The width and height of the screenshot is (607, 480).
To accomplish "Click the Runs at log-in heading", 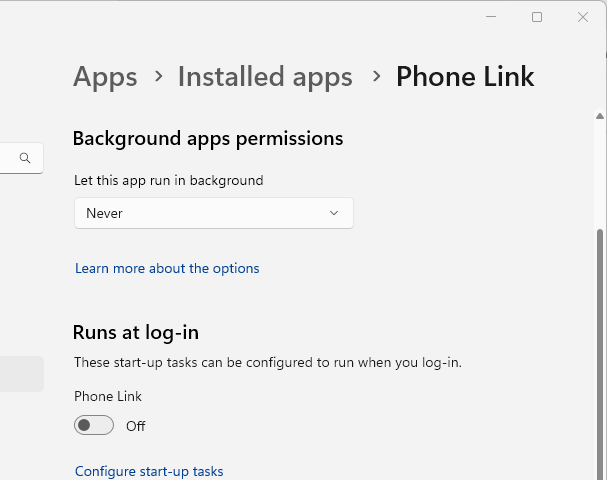I will [x=136, y=333].
